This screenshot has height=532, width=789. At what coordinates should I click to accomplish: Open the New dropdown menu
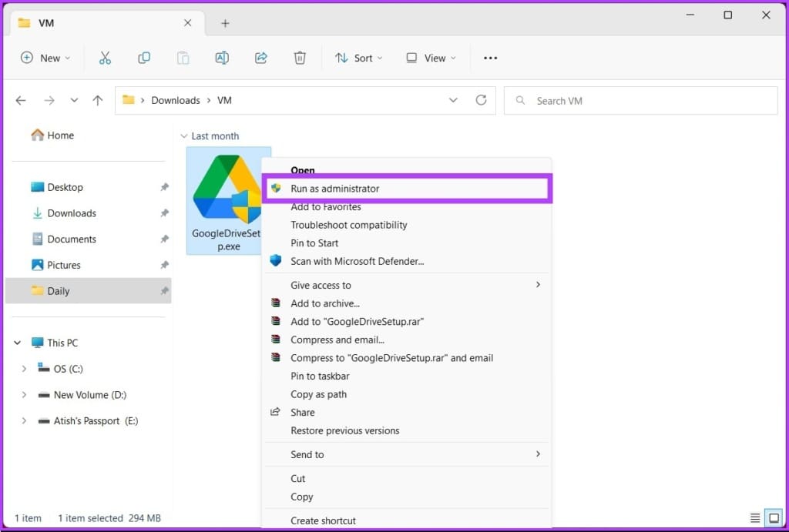[45, 58]
